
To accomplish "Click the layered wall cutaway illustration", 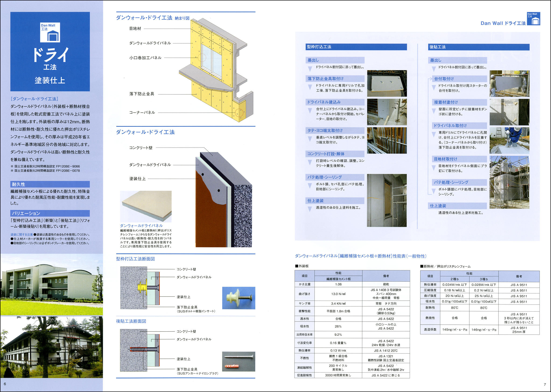I will (x=224, y=200).
